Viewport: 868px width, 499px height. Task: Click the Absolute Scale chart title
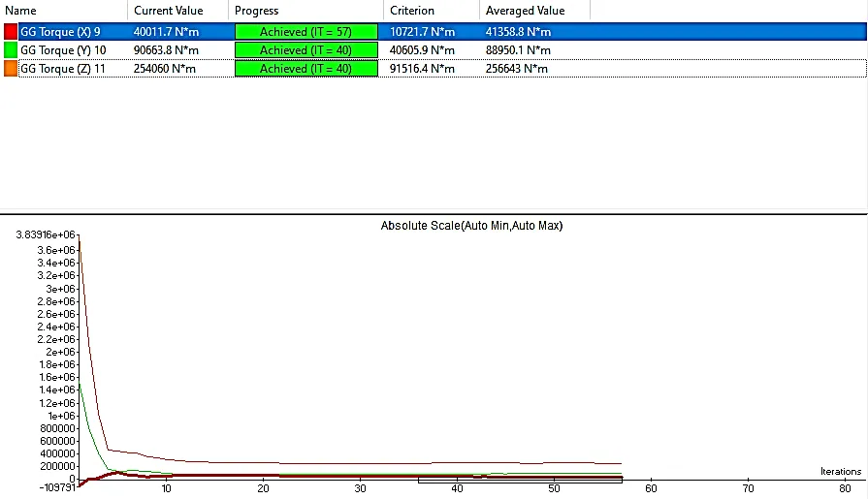(x=471, y=226)
